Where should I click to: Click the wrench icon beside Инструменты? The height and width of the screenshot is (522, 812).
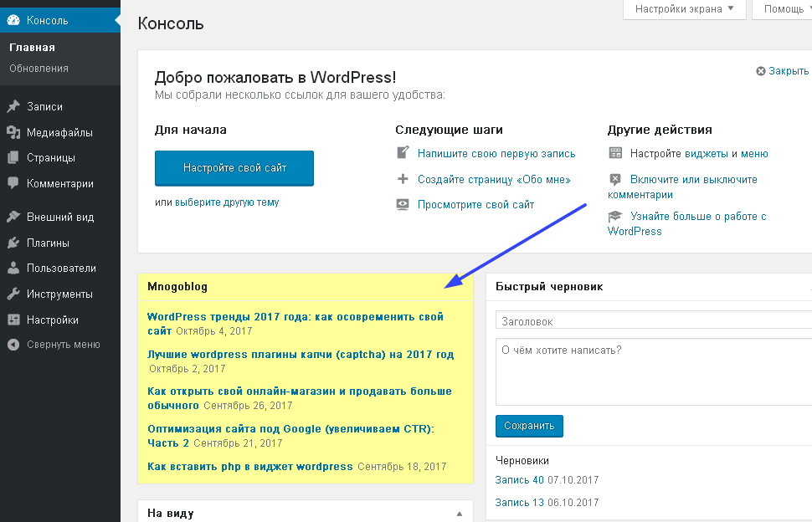[x=13, y=294]
